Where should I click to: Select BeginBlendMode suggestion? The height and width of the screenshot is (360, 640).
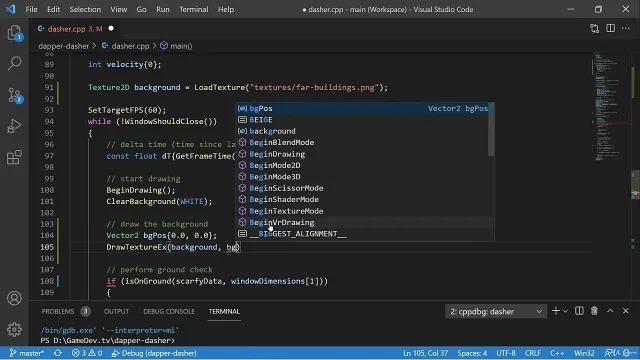click(363, 142)
